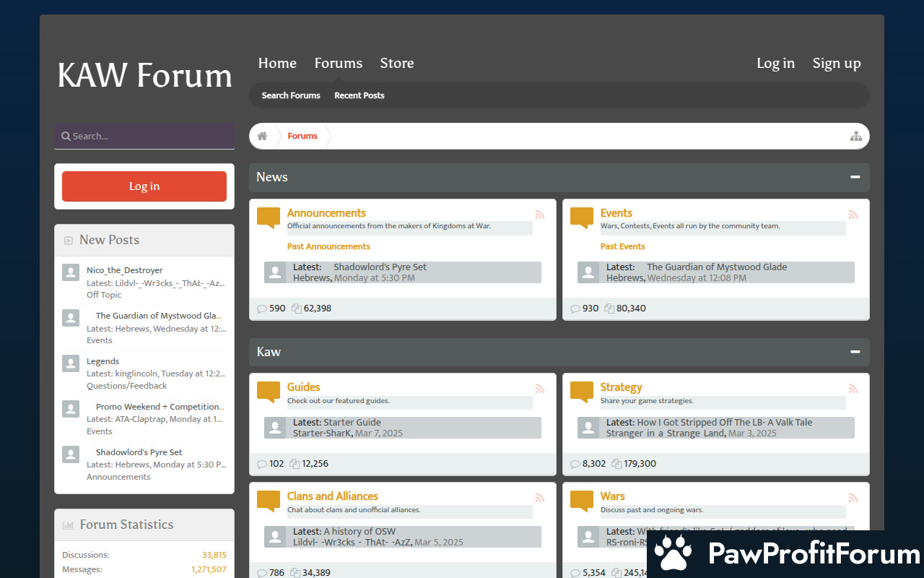The image size is (924, 578).
Task: Open RSS feed for Wars forum
Action: point(853,498)
